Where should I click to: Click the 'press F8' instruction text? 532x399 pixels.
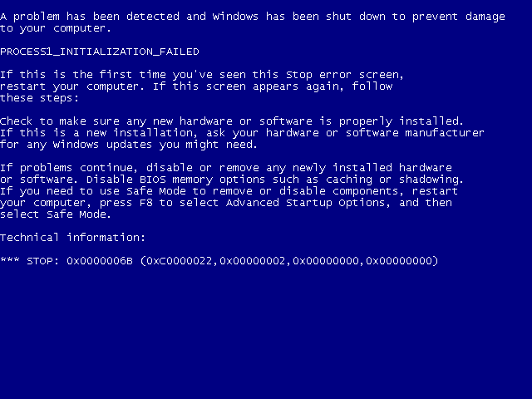[x=126, y=203]
